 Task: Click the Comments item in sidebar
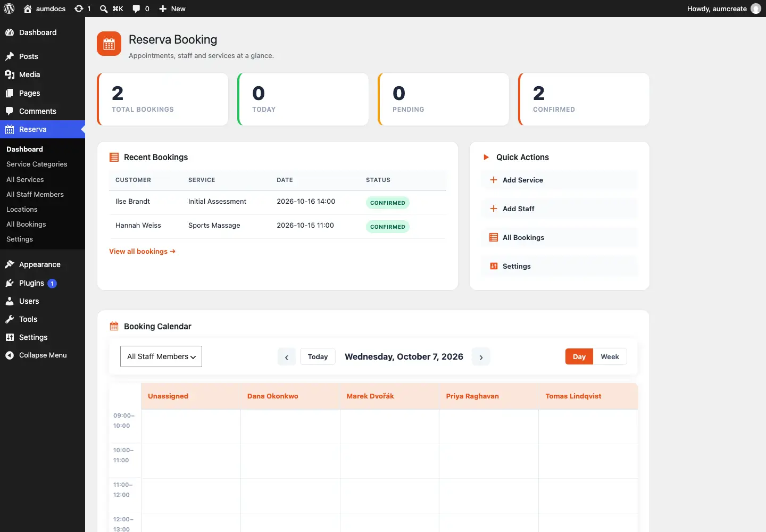(43, 111)
